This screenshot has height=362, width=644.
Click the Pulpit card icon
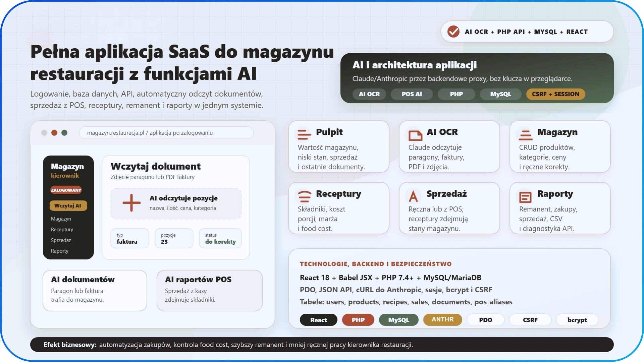pos(304,134)
